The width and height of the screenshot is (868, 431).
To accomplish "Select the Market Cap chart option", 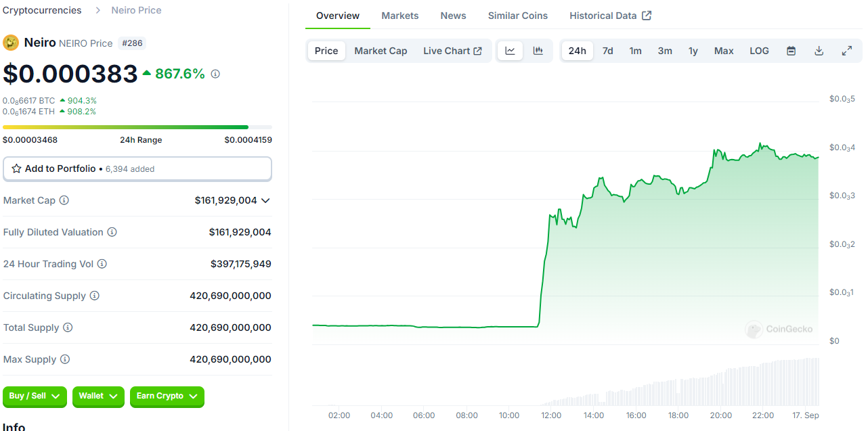I will click(x=381, y=51).
